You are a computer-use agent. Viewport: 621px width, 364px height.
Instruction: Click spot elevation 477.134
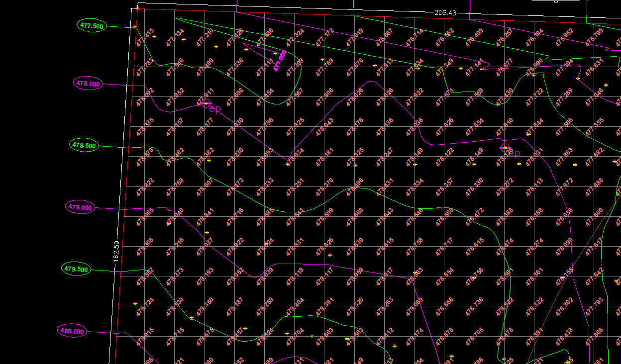pos(175,38)
